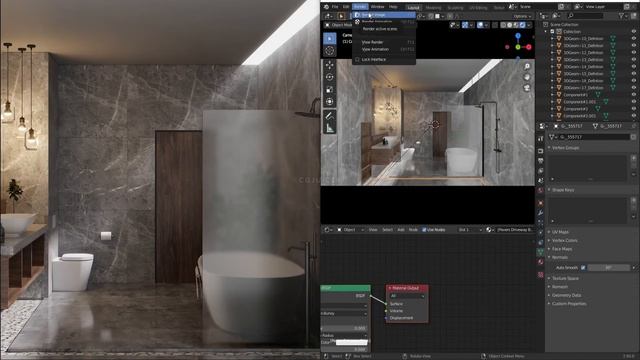Select the Annotate tool
Image resolution: width=640 pixels, height=360 pixels.
330,116
